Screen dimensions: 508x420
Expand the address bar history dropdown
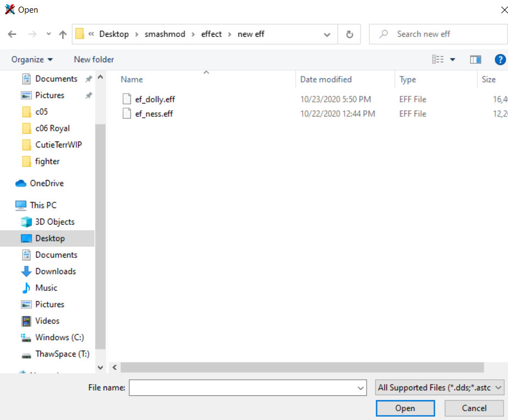[327, 34]
